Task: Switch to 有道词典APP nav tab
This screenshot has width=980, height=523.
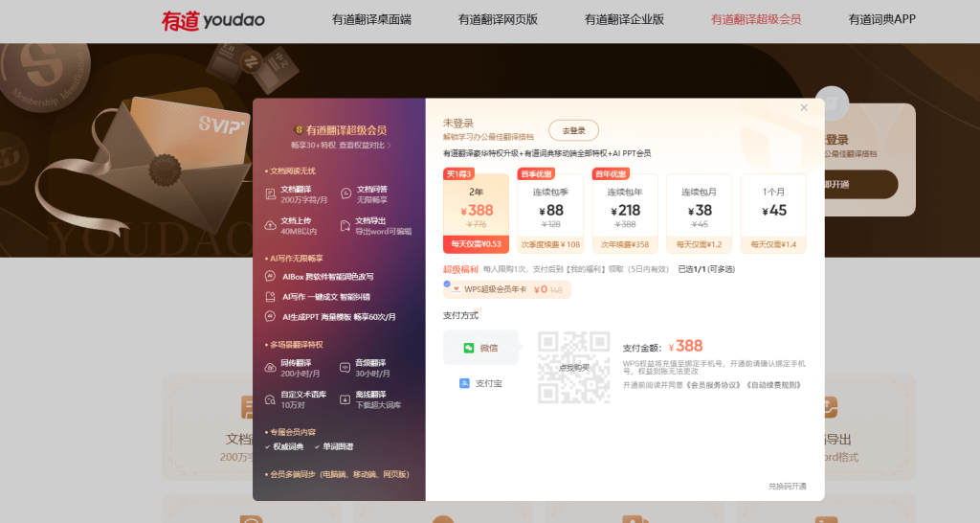Action: coord(881,19)
